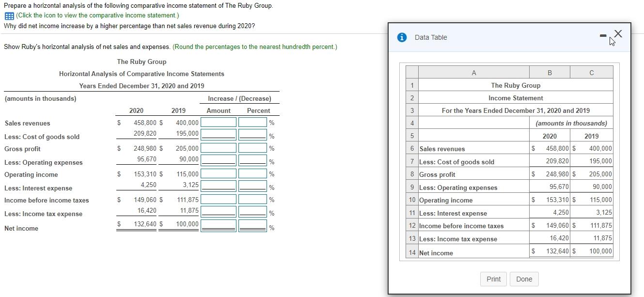
Task: Click 'Horizontal Analysis of Comparative Income Statements' heading
Action: 141,74
